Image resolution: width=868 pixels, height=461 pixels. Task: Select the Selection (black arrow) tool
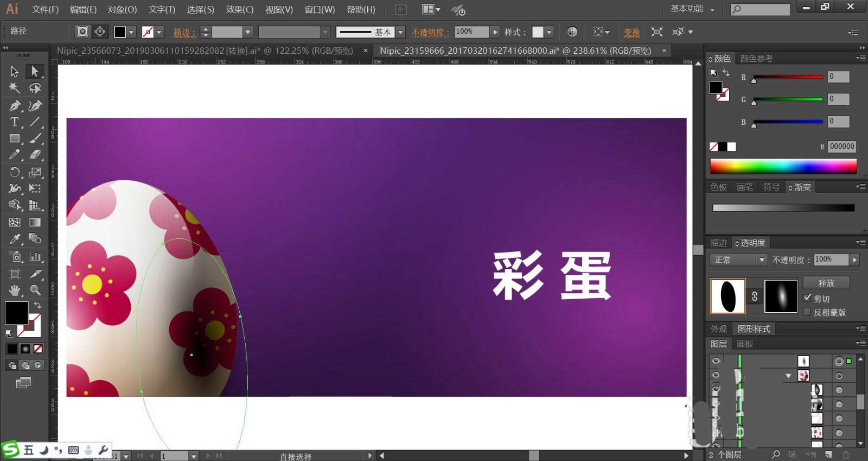coord(15,71)
